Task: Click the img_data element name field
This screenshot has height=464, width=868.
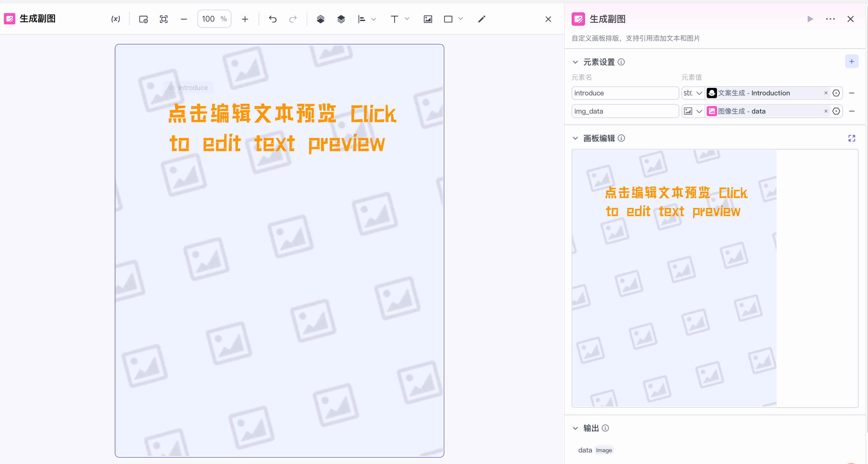Action: pos(625,111)
